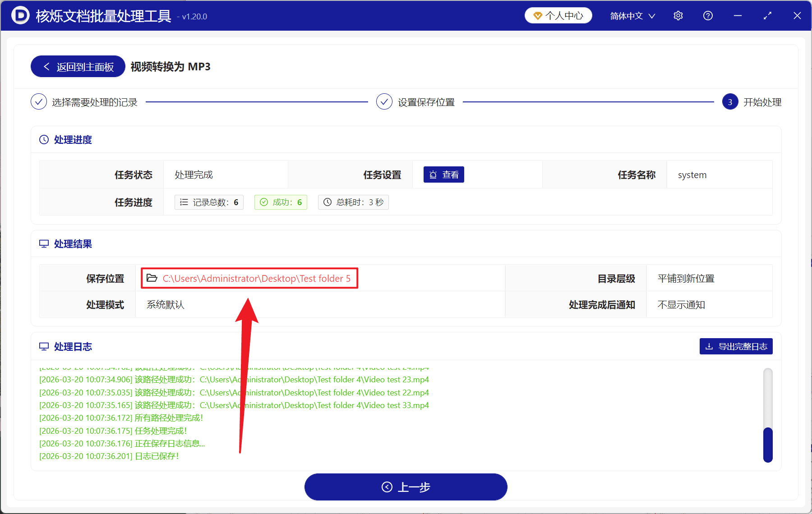Click the 核烁 app logo in title bar

click(x=20, y=15)
